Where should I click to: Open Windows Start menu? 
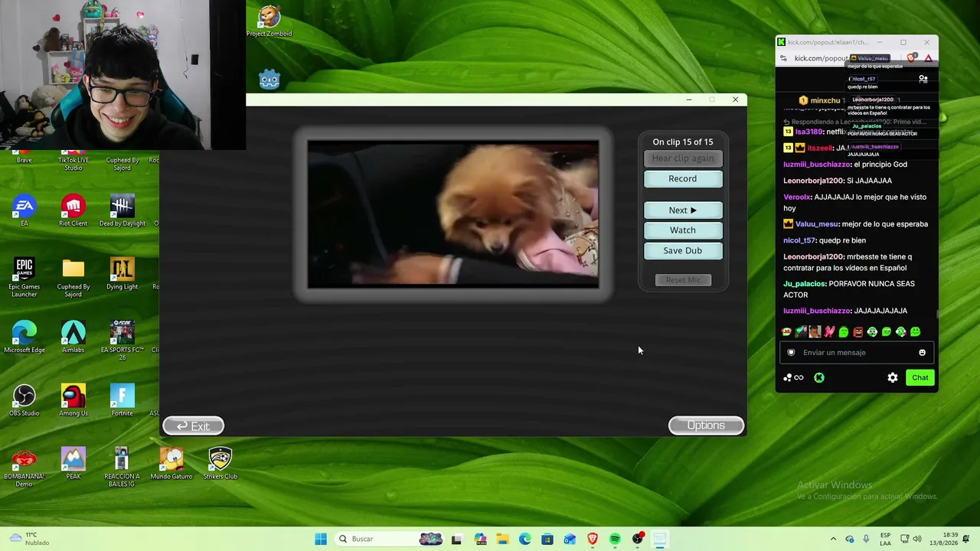[x=321, y=539]
